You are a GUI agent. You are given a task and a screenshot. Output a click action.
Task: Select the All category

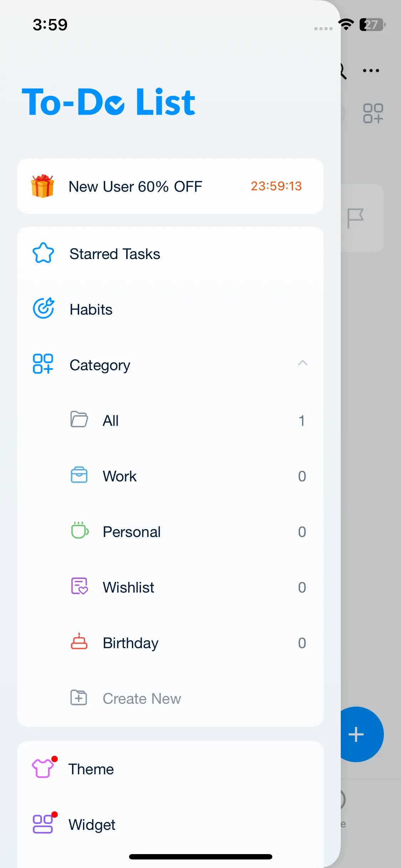110,421
